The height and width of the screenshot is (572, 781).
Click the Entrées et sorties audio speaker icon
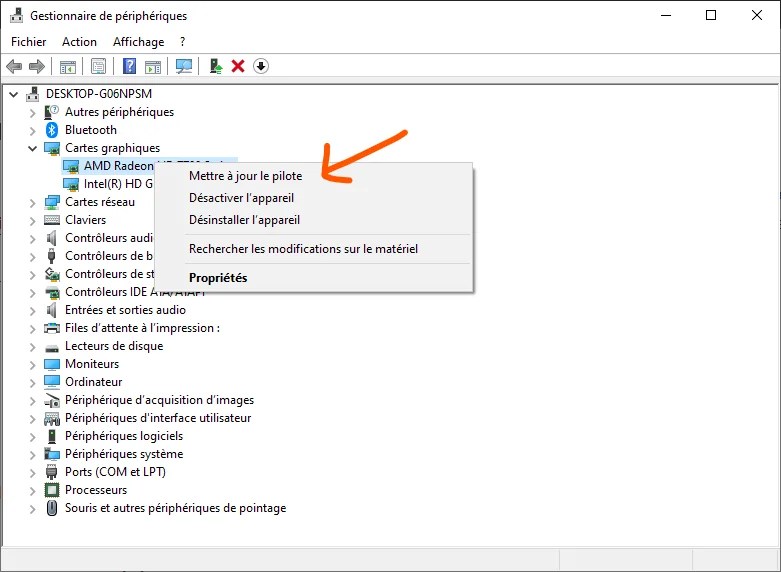(x=52, y=310)
